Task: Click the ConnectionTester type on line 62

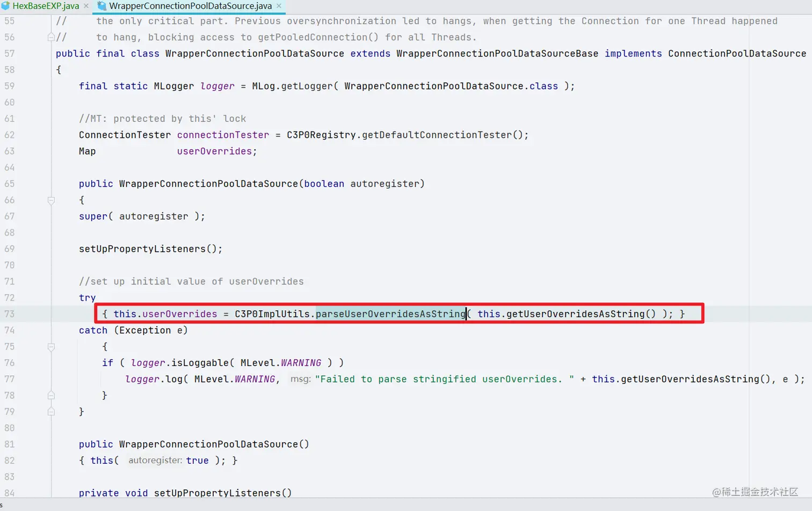Action: pos(125,135)
